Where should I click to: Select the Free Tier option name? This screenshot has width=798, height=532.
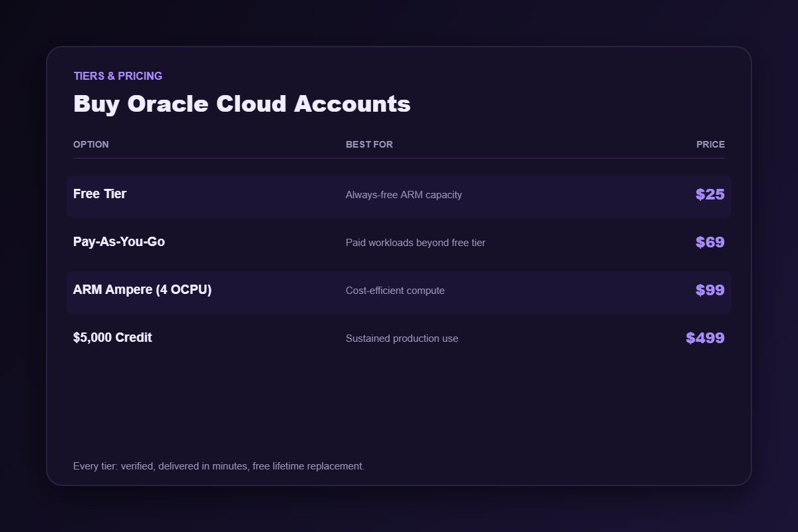tap(100, 194)
